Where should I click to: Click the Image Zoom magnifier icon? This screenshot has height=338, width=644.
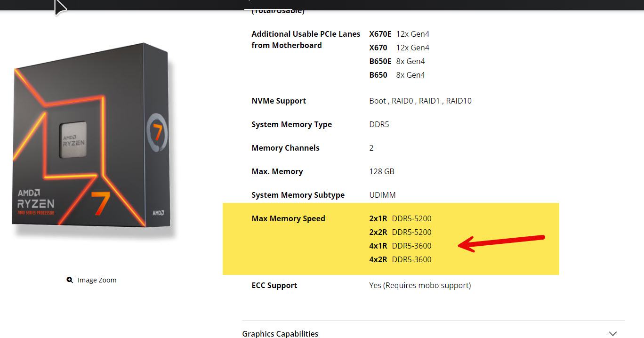[70, 280]
